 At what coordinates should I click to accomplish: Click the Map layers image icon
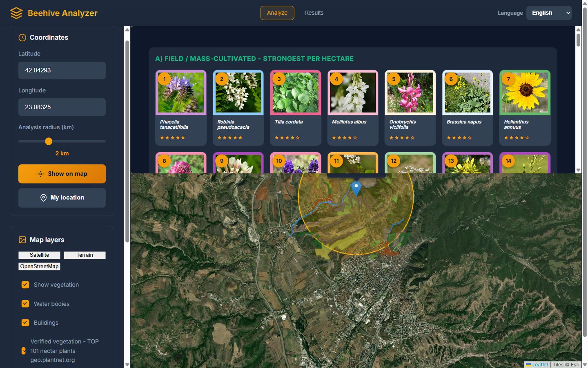pos(22,240)
